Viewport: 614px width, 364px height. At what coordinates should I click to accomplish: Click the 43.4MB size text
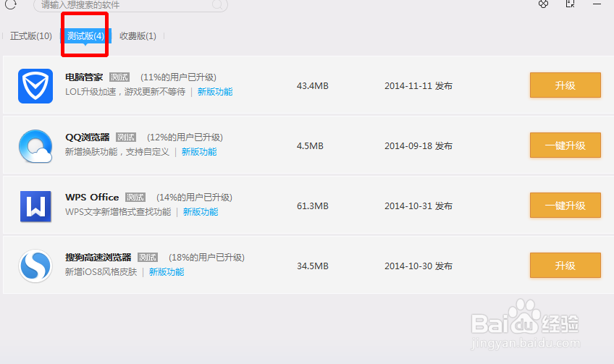pos(313,86)
